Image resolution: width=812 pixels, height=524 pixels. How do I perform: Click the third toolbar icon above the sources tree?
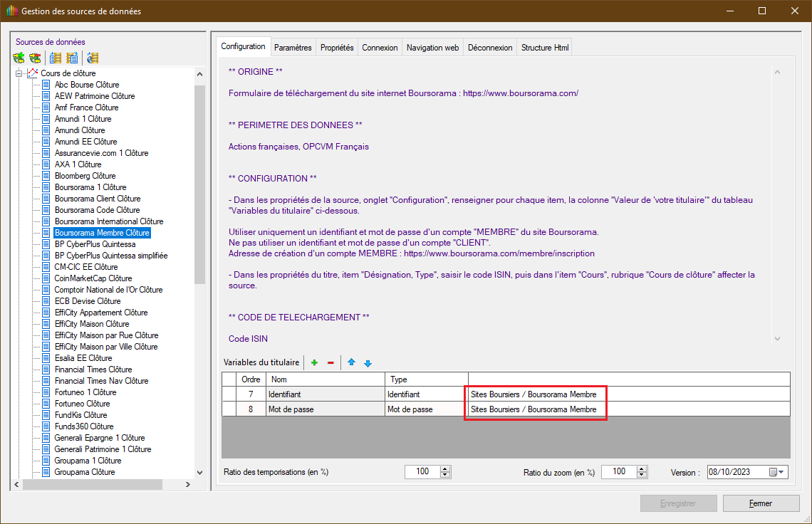point(56,58)
